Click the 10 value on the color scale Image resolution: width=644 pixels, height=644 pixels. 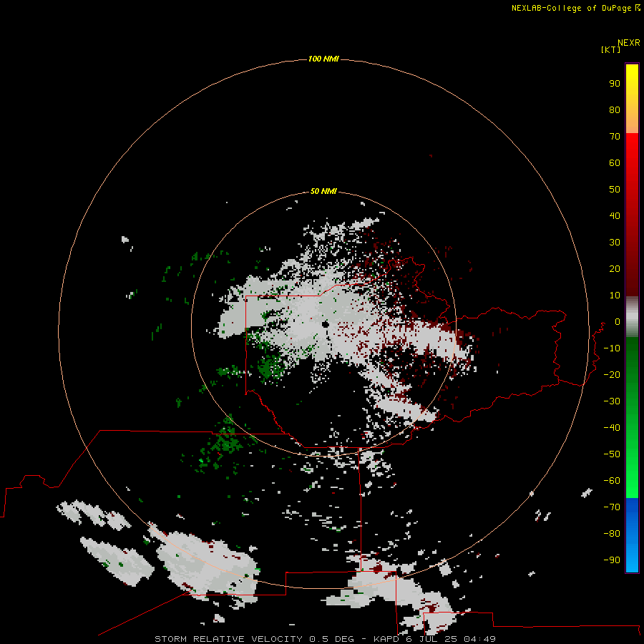click(615, 296)
